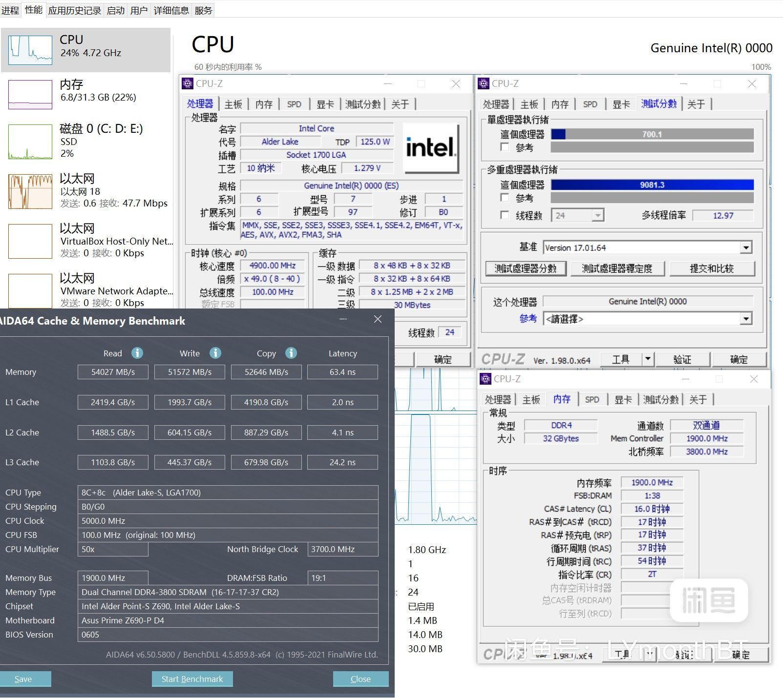Enable single-thread 參考 checkbox in CPU-Z benchmark
Screen dimensions: 783x700
[x=505, y=147]
